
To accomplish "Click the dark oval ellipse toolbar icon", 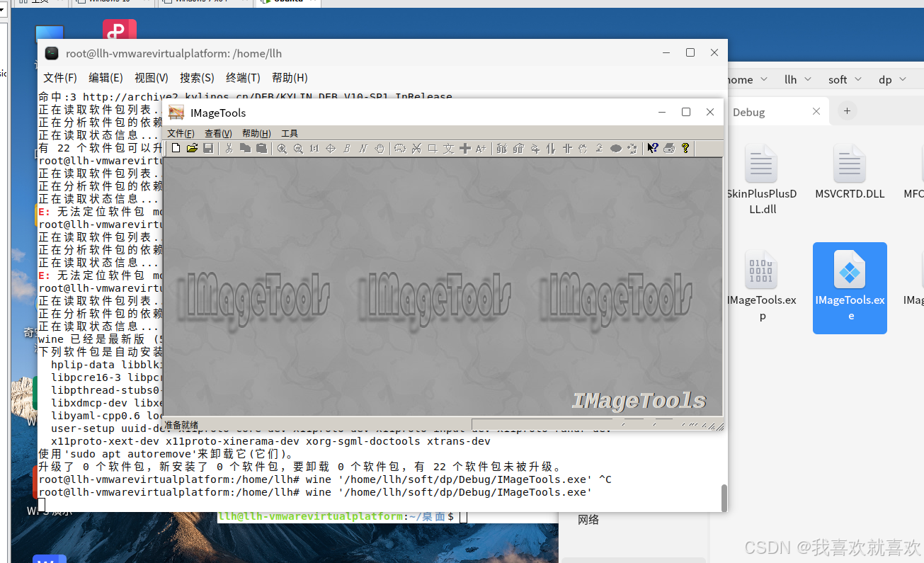I will coord(616,149).
